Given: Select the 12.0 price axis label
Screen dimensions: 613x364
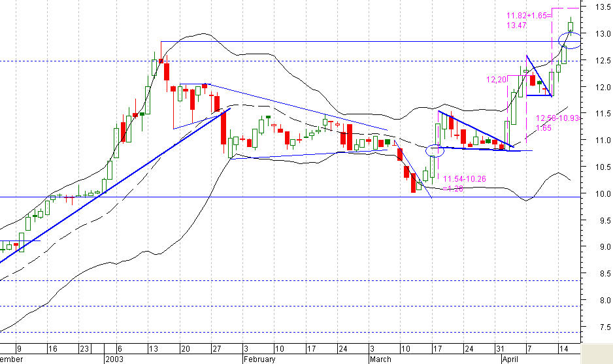Looking at the screenshot, I should (603, 87).
